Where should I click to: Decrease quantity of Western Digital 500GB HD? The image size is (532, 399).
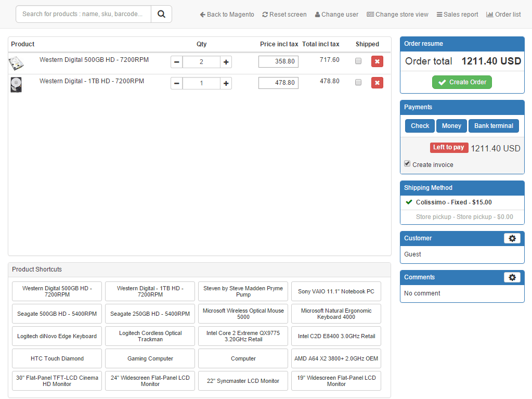click(x=176, y=62)
